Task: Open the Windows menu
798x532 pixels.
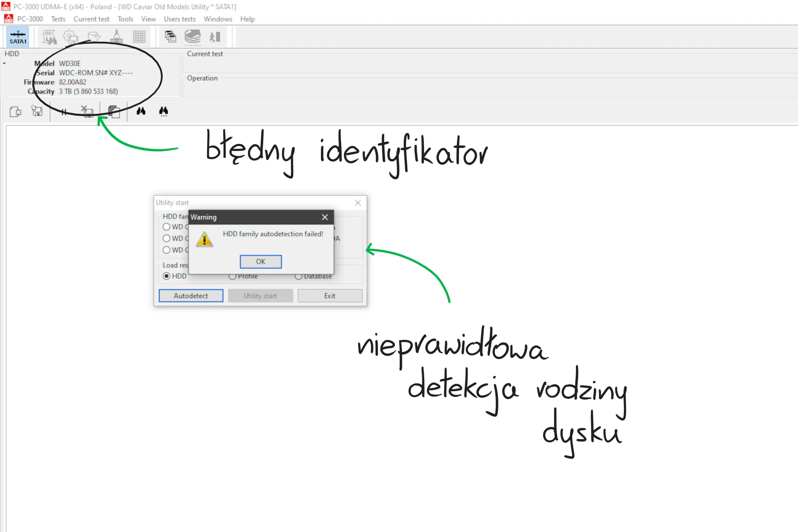Action: 218,19
